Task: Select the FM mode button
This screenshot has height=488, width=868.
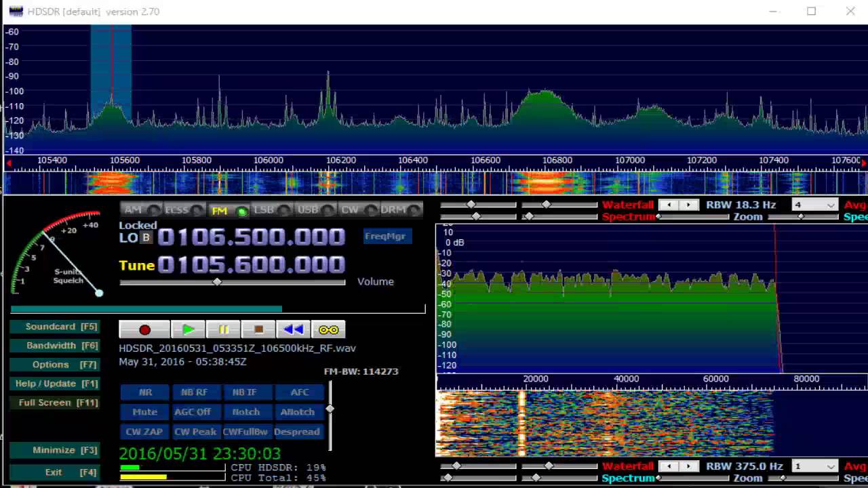Action: (228, 210)
